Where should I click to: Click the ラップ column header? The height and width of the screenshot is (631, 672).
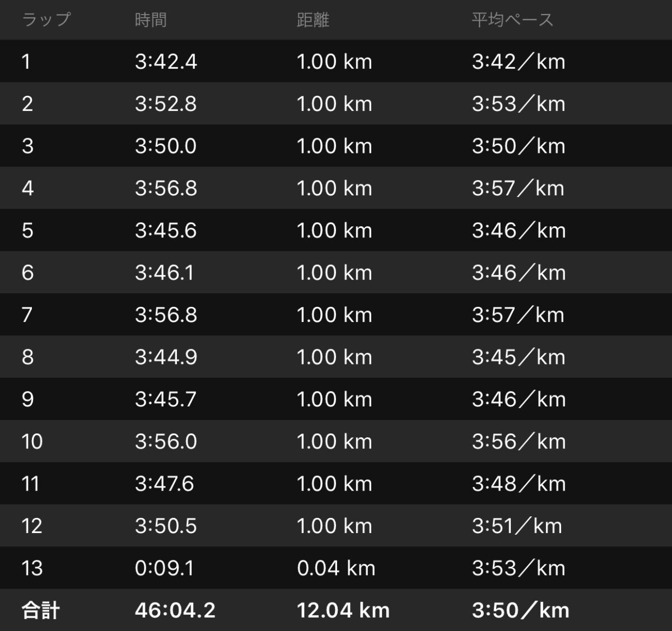click(x=46, y=20)
